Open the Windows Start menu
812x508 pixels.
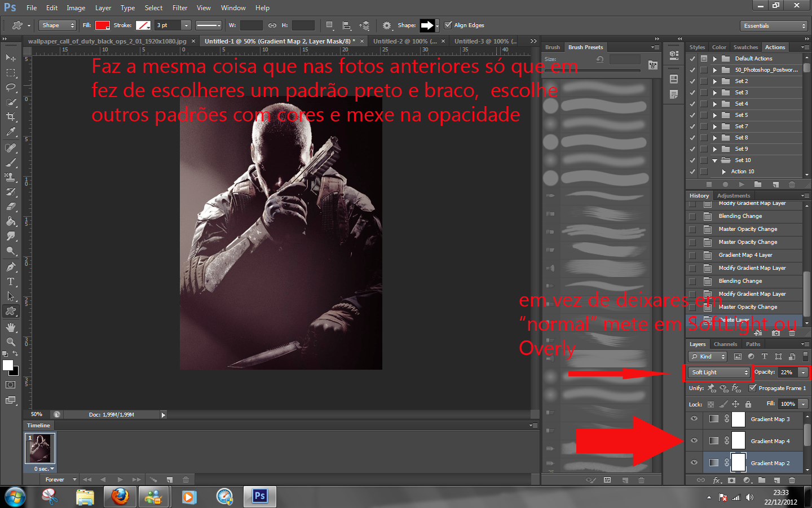15,497
